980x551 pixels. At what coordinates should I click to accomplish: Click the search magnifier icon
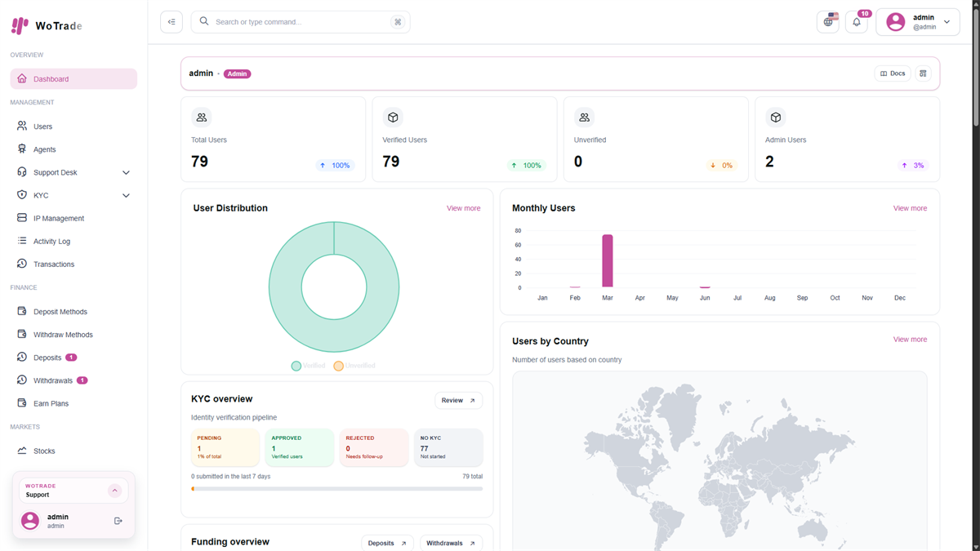pyautogui.click(x=204, y=21)
